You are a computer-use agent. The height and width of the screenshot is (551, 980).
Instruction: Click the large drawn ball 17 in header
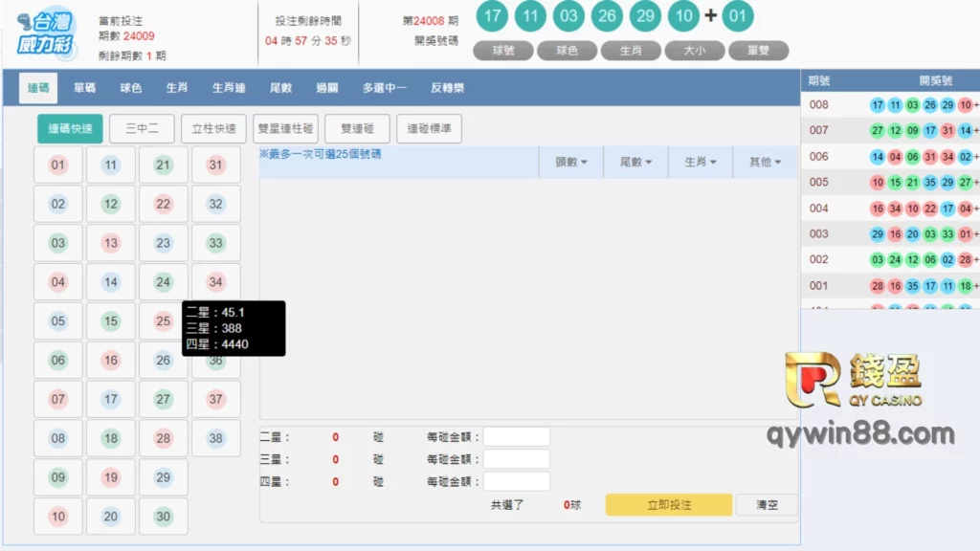[x=493, y=16]
